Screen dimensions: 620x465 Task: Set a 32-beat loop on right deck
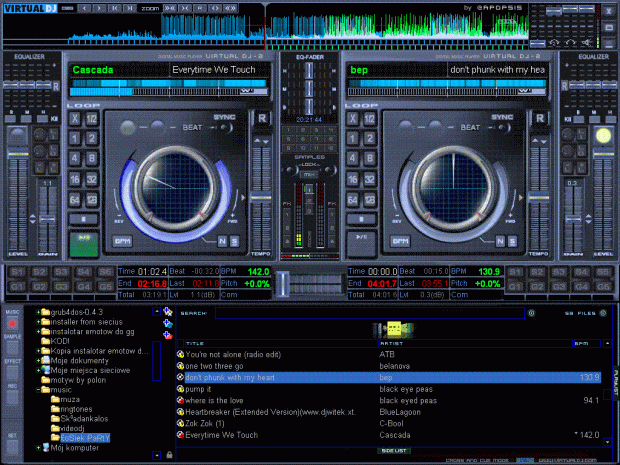pos(370,180)
